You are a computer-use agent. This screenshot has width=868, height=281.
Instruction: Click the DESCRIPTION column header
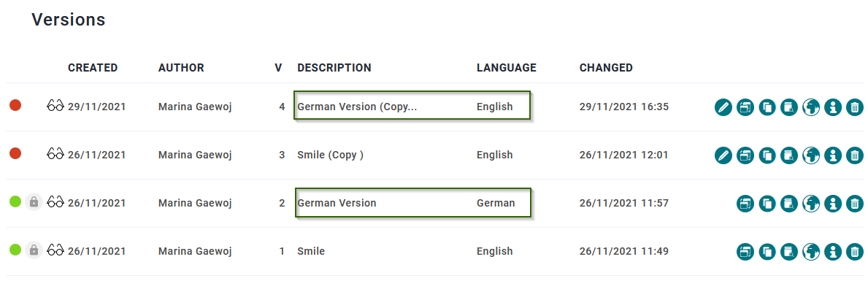pyautogui.click(x=334, y=67)
